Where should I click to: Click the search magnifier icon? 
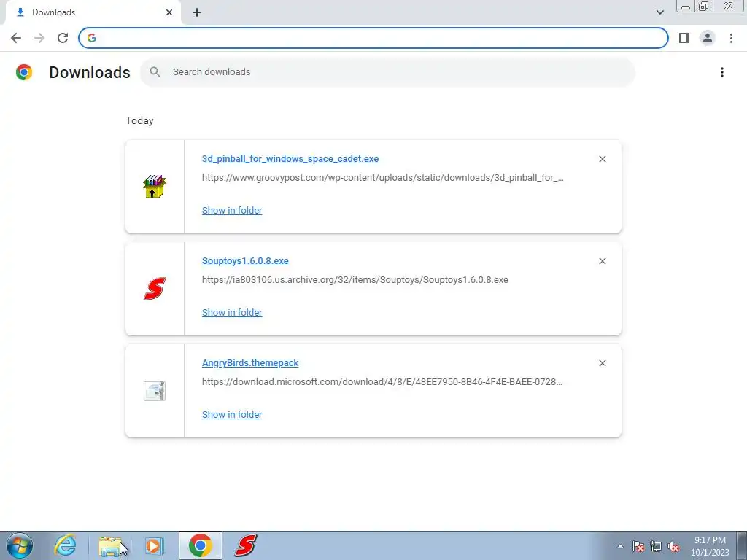pyautogui.click(x=155, y=72)
